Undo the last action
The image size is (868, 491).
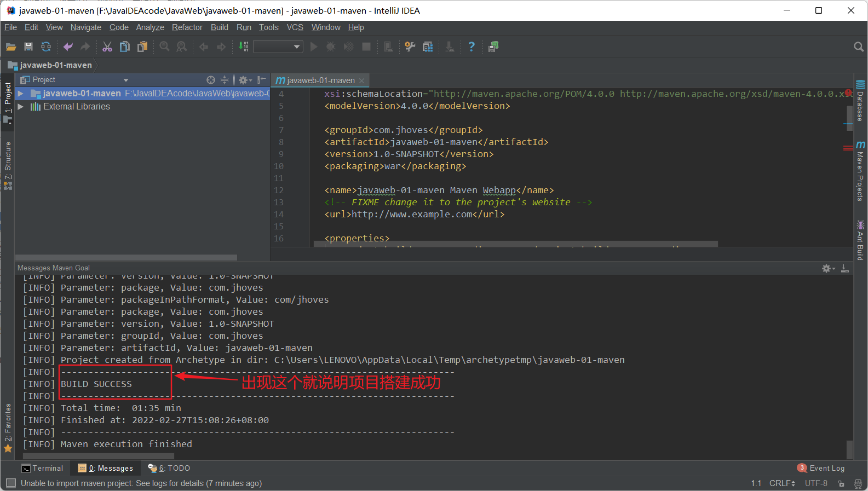pyautogui.click(x=68, y=47)
